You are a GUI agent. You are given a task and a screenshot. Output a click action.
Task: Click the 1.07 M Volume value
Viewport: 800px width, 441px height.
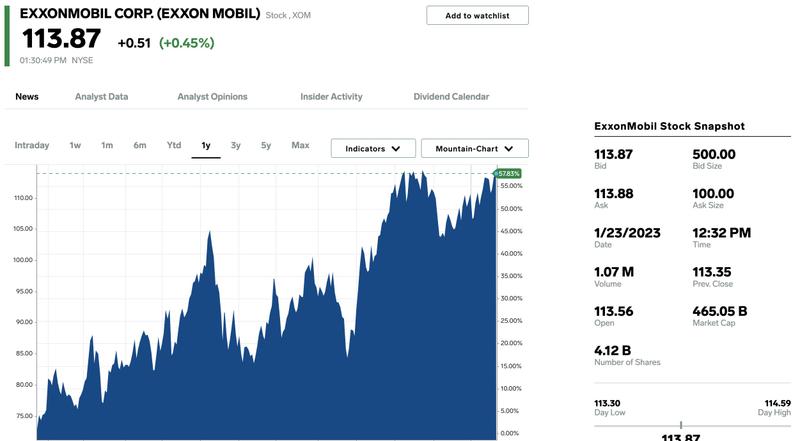click(614, 272)
